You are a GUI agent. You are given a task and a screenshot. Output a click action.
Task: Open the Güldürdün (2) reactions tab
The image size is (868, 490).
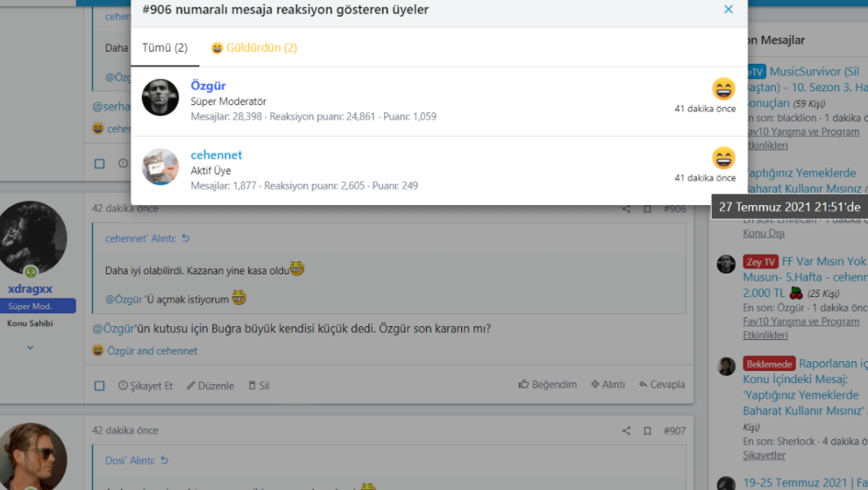click(x=254, y=47)
